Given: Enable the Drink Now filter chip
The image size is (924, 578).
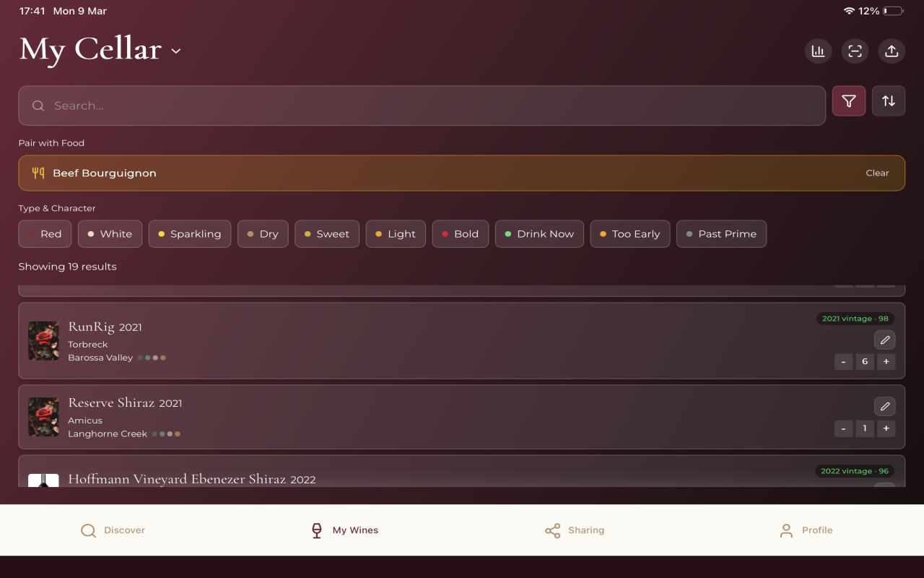Looking at the screenshot, I should (x=539, y=234).
